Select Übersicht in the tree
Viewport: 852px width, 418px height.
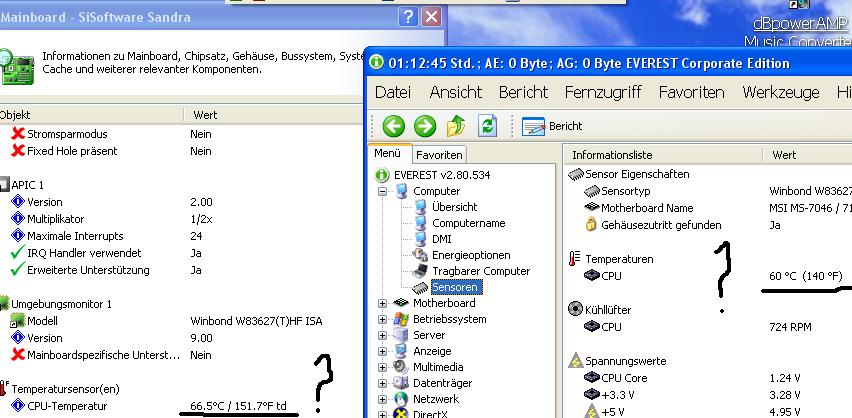click(455, 207)
